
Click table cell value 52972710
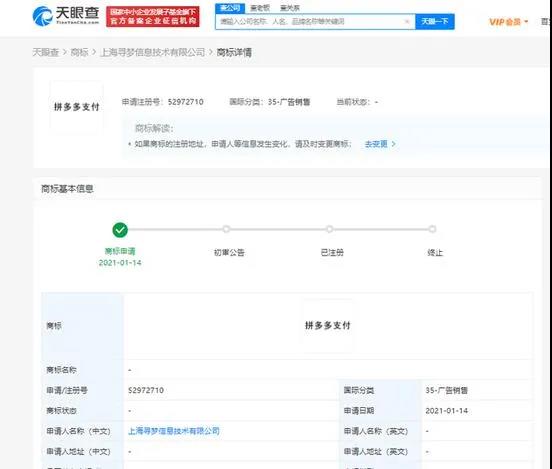coord(146,390)
